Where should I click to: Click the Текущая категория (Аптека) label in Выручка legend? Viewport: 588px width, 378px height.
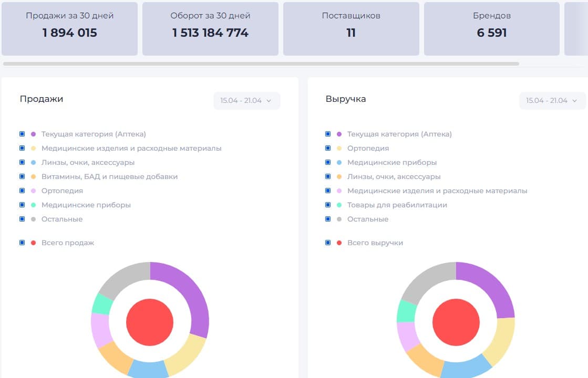399,134
